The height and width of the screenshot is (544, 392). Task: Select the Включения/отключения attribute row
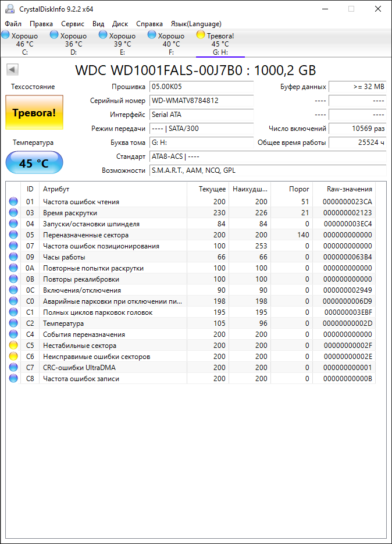tap(191, 290)
